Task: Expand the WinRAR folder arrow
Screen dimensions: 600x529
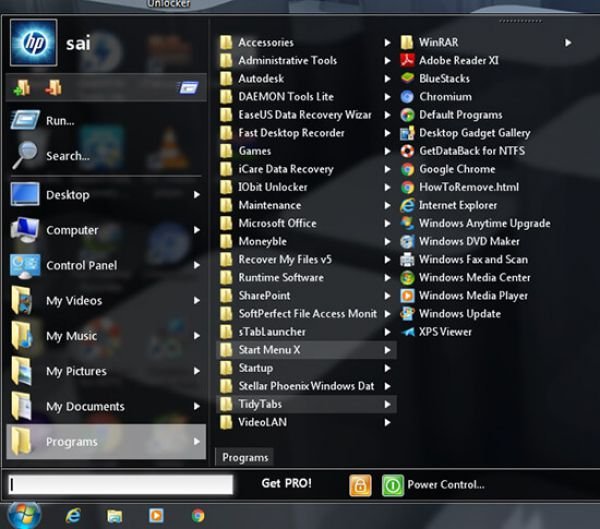Action: click(568, 42)
